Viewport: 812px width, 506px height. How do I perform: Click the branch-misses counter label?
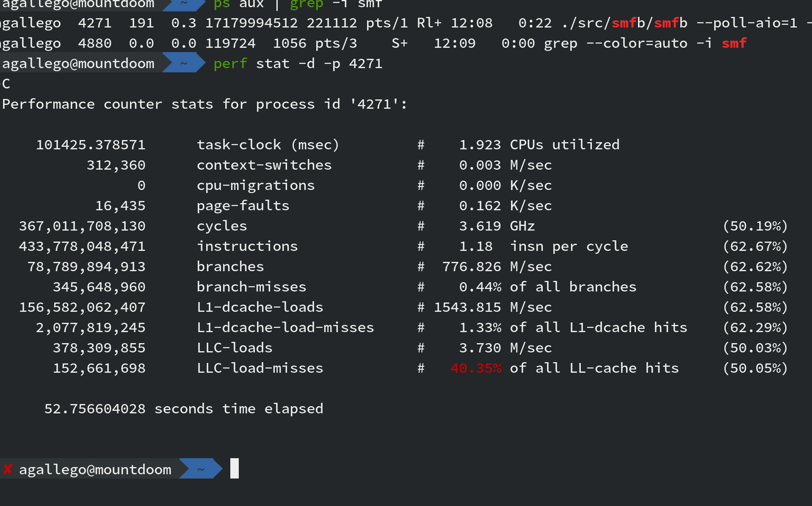coord(251,287)
